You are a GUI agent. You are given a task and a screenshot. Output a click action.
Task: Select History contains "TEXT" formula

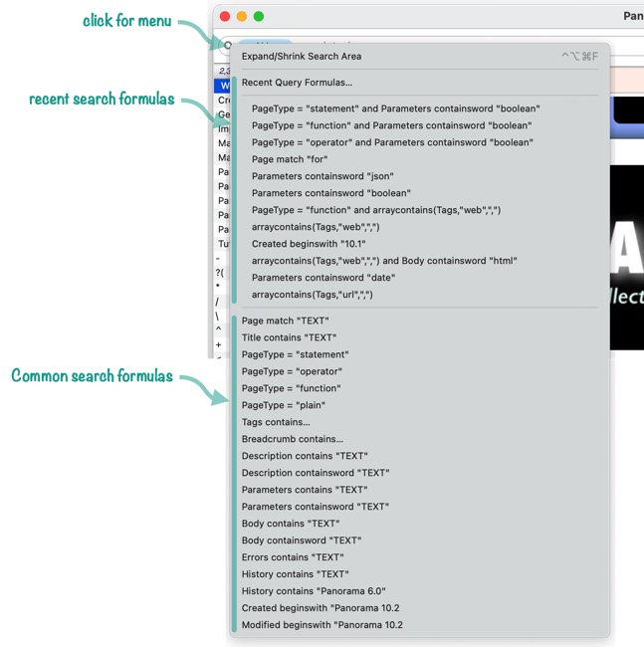pyautogui.click(x=420, y=574)
